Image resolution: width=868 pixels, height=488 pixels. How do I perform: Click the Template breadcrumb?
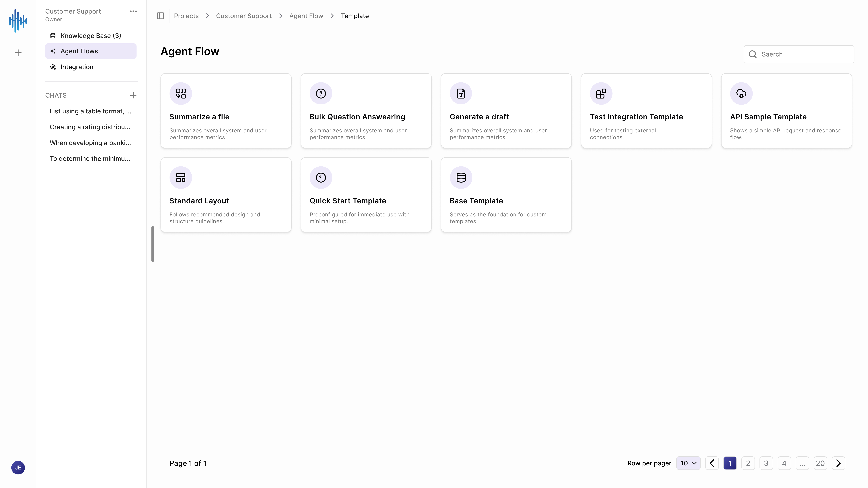(355, 16)
